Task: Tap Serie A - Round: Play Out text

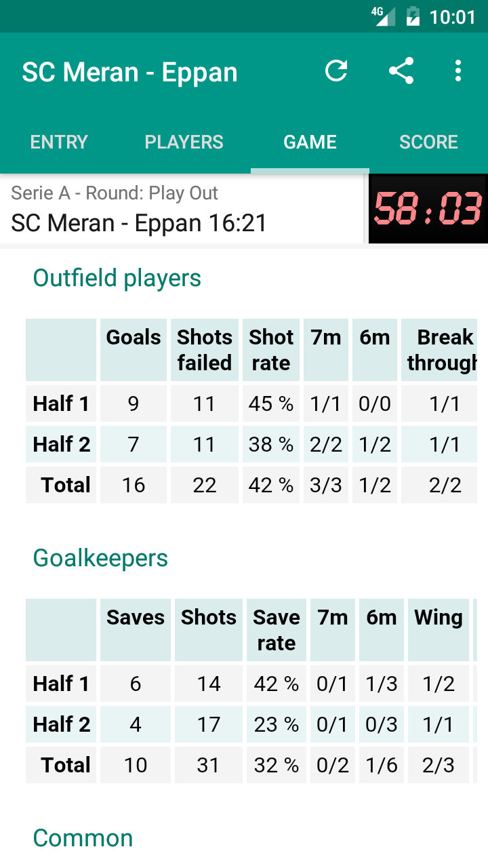Action: coord(114,193)
